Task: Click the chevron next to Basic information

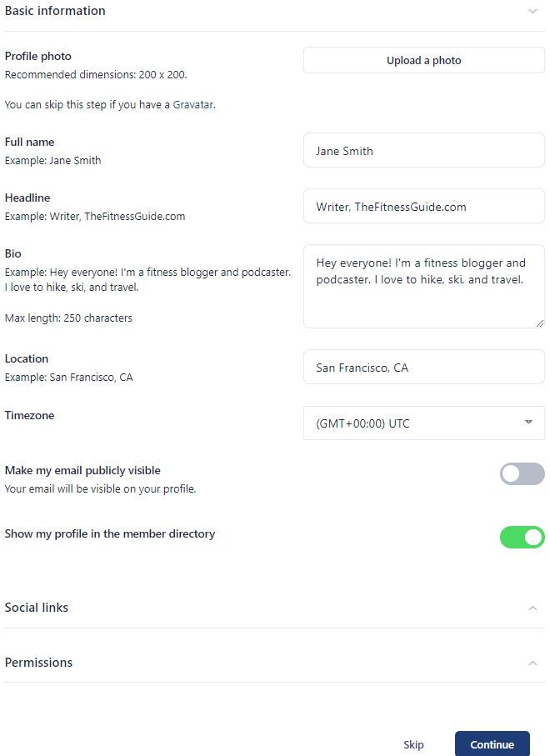Action: point(532,11)
